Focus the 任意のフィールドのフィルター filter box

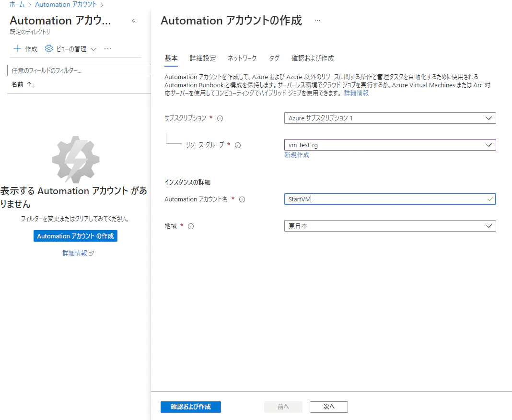[80, 70]
